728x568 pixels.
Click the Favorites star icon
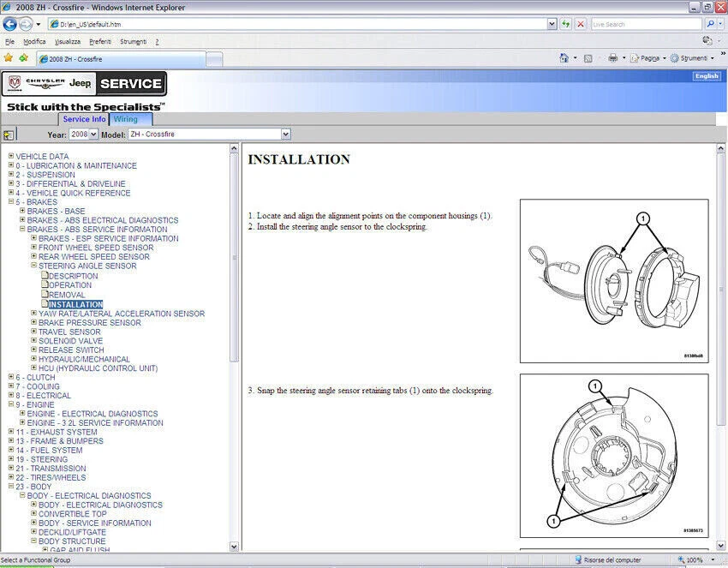coord(9,57)
